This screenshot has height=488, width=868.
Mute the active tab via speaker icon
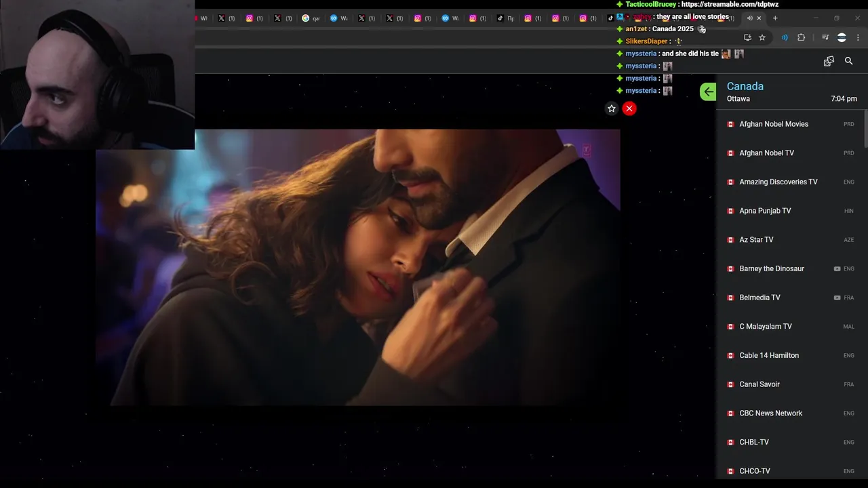(x=749, y=18)
